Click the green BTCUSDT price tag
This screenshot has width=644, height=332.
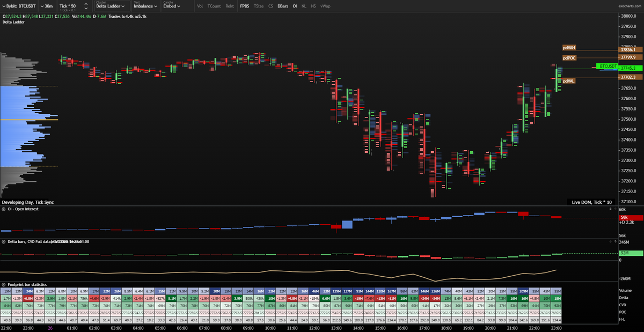tap(608, 65)
